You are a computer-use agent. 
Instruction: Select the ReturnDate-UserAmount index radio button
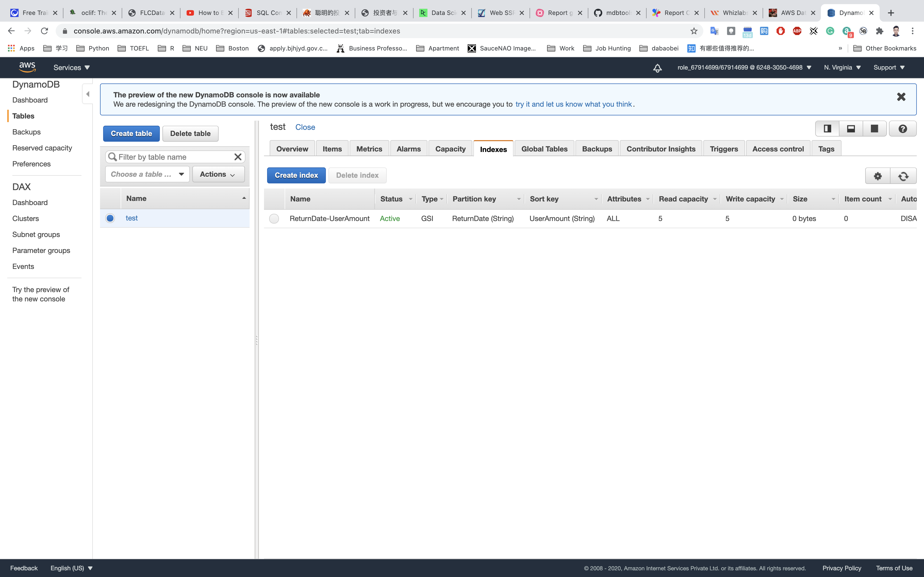(274, 219)
